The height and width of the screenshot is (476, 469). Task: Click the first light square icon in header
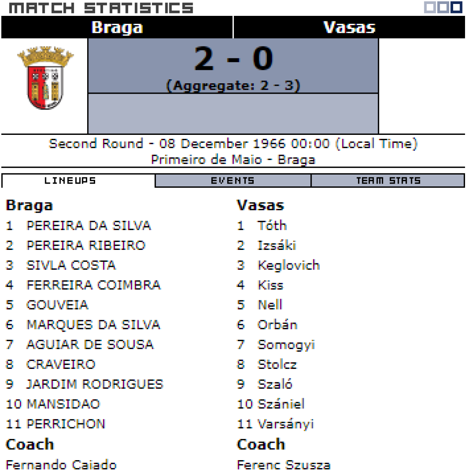pos(430,7)
